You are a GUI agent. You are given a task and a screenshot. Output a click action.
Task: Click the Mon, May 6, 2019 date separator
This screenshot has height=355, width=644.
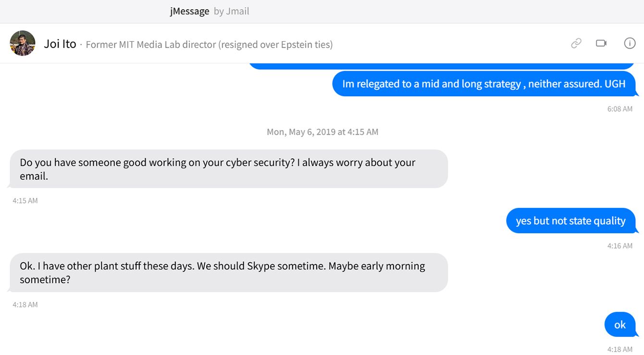point(322,132)
